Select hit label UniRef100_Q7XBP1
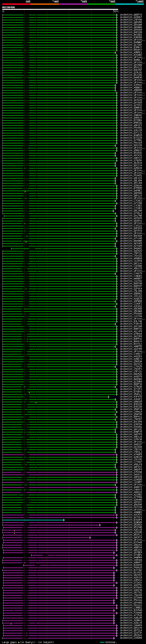The height and width of the screenshot is (644, 146). click(x=131, y=555)
